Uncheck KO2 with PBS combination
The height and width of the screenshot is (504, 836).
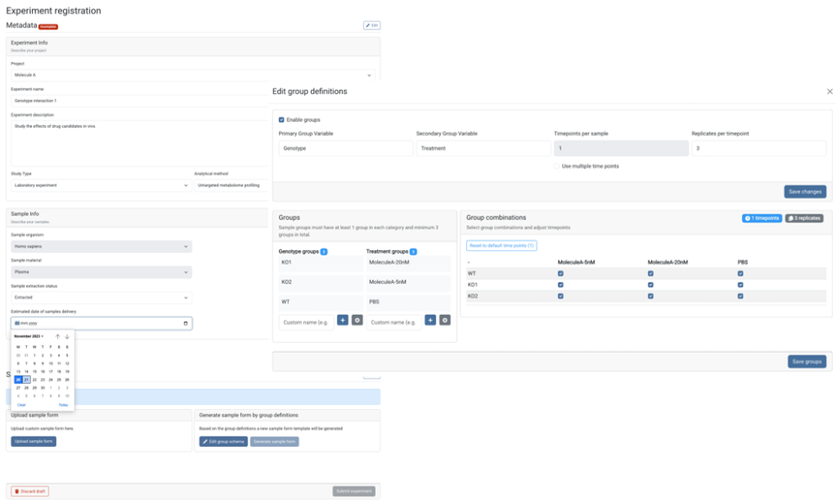coord(740,296)
